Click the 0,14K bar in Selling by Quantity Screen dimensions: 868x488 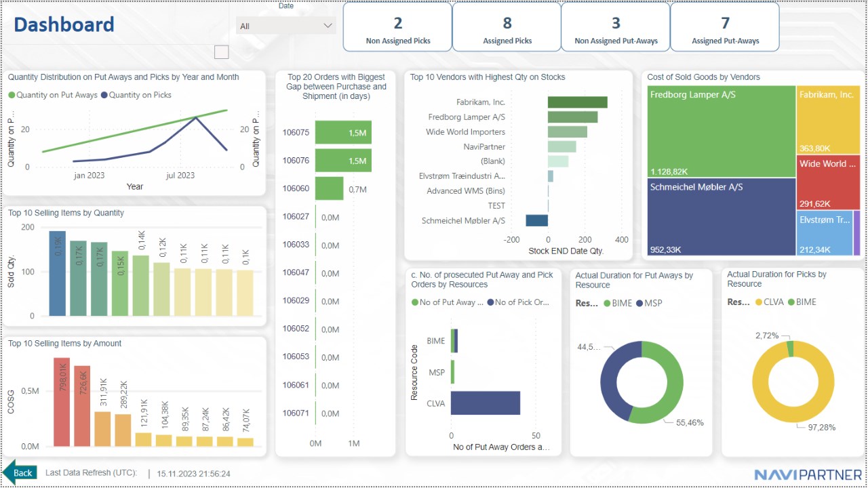pyautogui.click(x=141, y=285)
